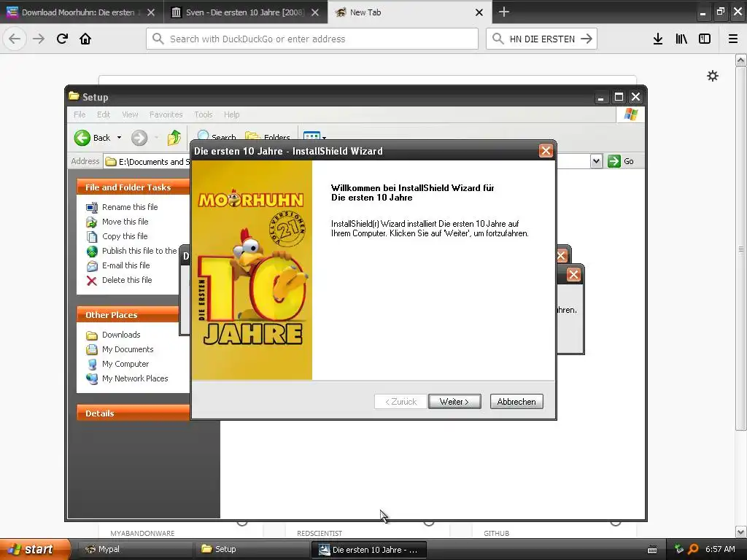Close the Sven tab
This screenshot has width=747, height=560.
pyautogui.click(x=315, y=12)
